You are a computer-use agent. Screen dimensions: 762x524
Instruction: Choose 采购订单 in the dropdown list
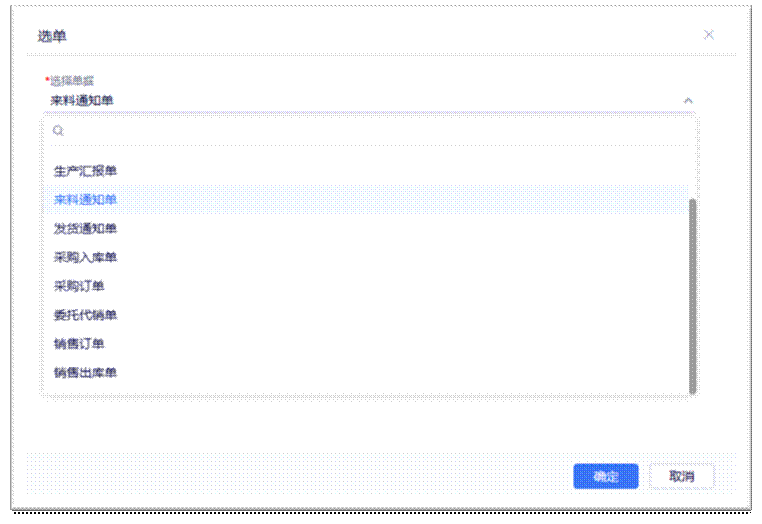click(79, 286)
